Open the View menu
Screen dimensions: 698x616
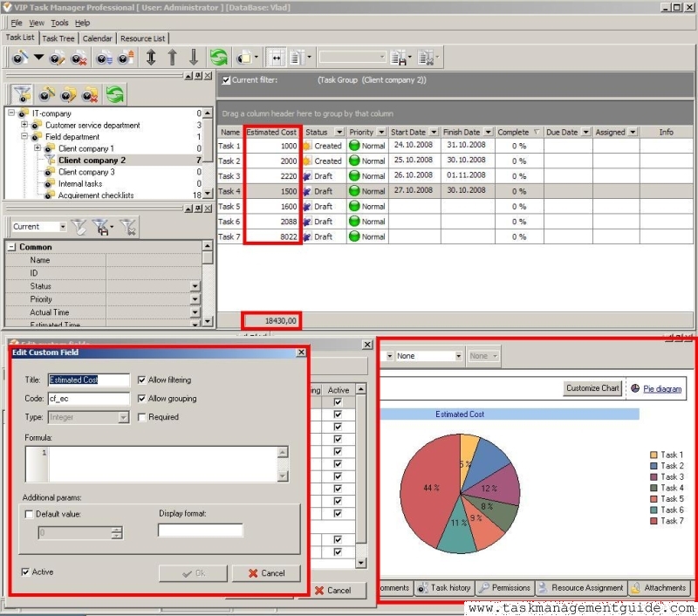point(37,23)
